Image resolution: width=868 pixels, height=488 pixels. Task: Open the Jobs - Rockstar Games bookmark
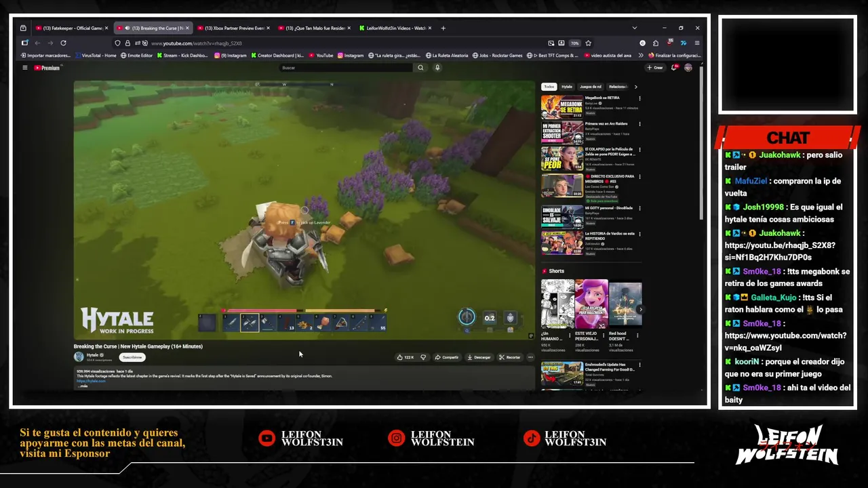pos(498,56)
